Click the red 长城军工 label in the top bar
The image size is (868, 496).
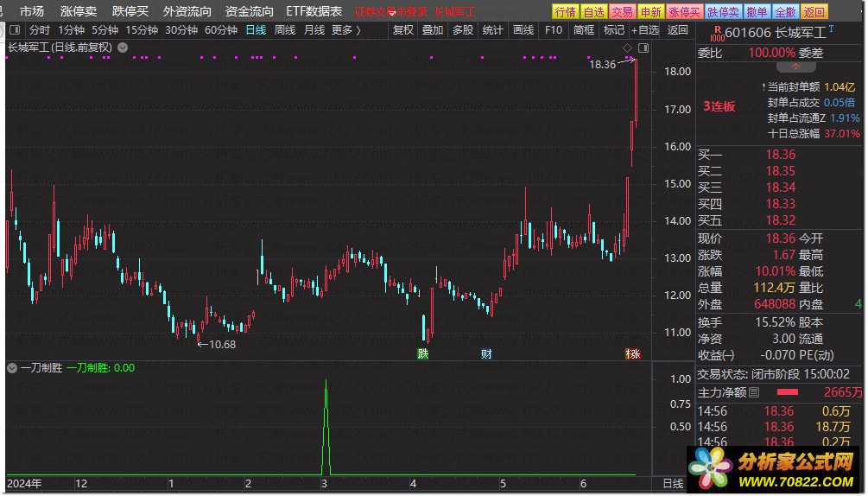454,11
